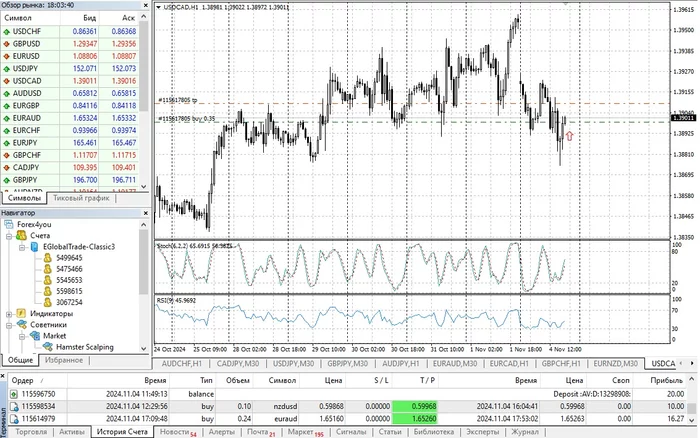Image resolution: width=700 pixels, height=438 pixels.
Task: Click the EURGBP symbol arrow icon
Action: coord(6,106)
